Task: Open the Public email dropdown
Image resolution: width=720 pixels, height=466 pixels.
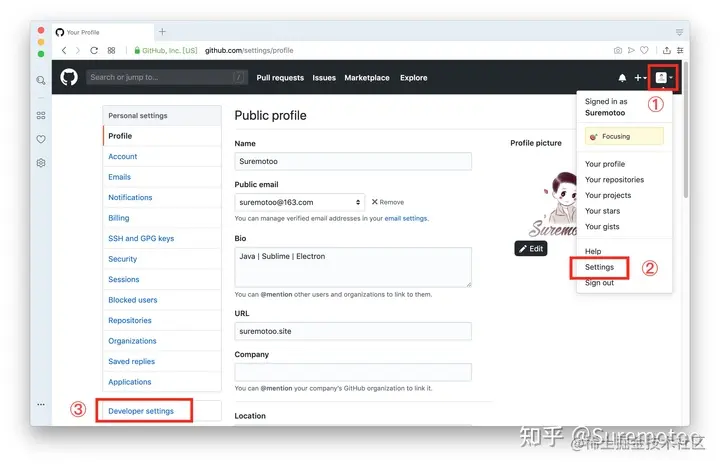Action: (x=299, y=202)
